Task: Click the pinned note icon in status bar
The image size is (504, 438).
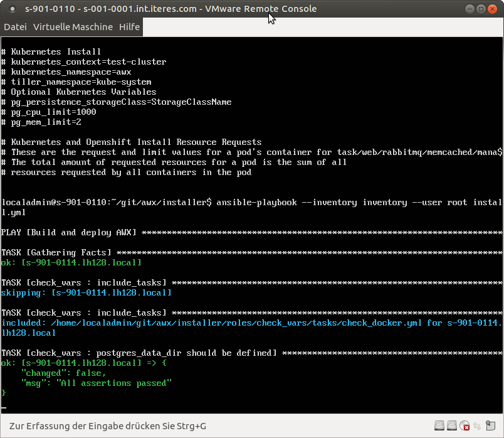Action: click(490, 426)
